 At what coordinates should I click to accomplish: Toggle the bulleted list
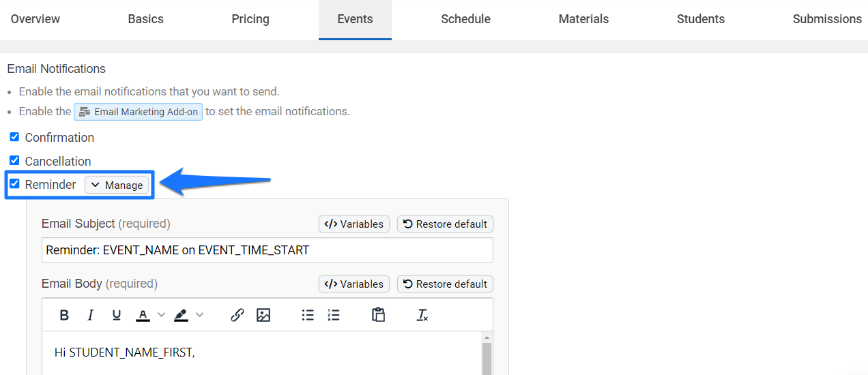tap(308, 315)
